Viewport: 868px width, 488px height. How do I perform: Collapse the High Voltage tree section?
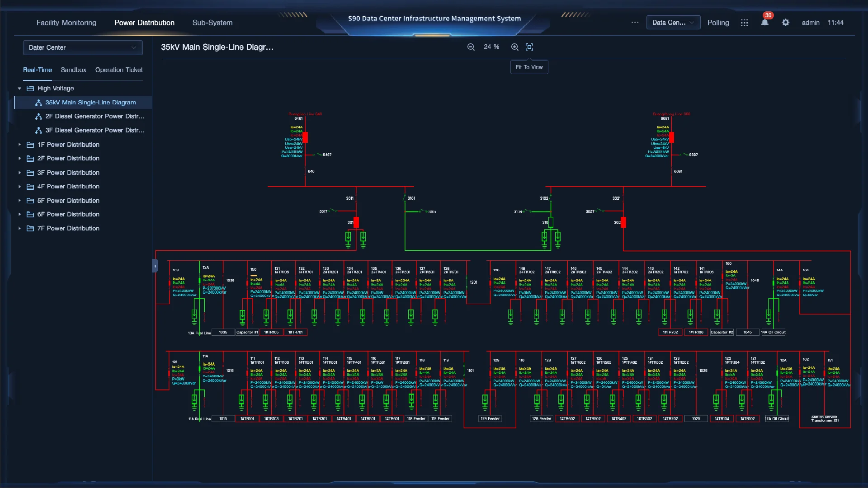point(19,88)
